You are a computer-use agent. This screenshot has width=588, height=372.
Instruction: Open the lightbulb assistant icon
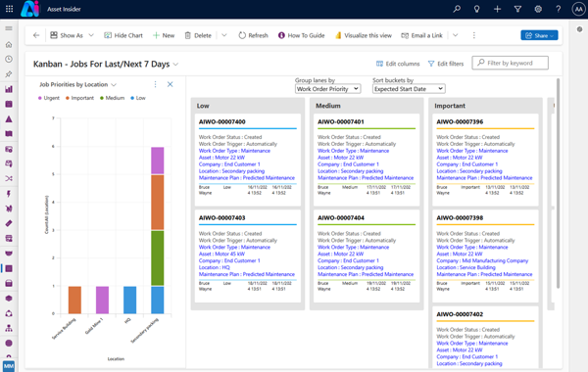[476, 9]
